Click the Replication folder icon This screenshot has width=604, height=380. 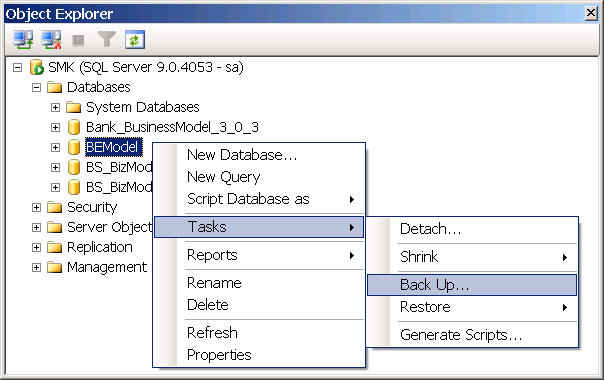[x=54, y=247]
